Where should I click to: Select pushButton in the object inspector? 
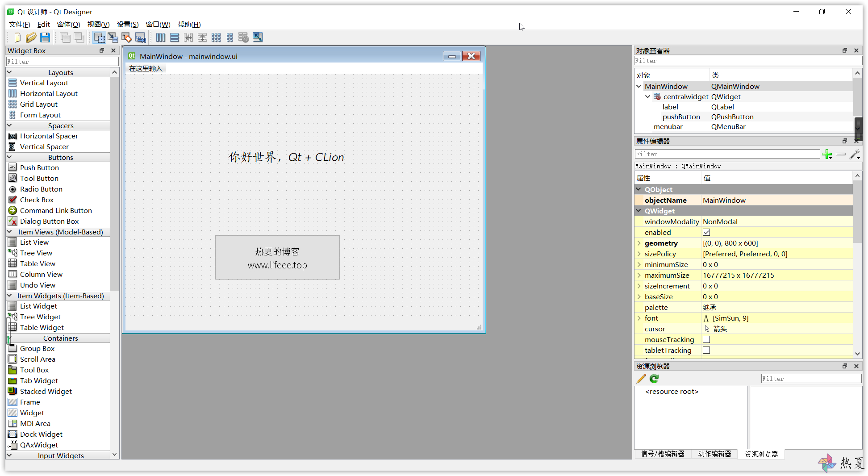pos(681,117)
